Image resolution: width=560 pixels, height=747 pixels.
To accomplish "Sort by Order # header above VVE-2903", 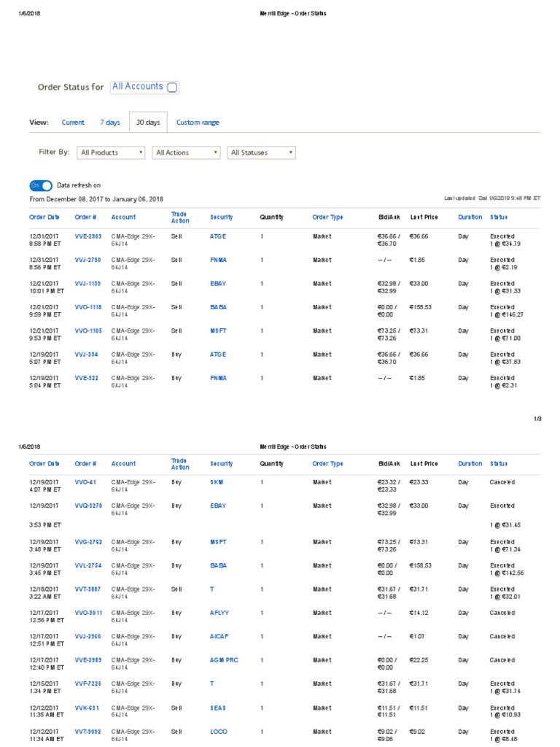I will pyautogui.click(x=86, y=217).
